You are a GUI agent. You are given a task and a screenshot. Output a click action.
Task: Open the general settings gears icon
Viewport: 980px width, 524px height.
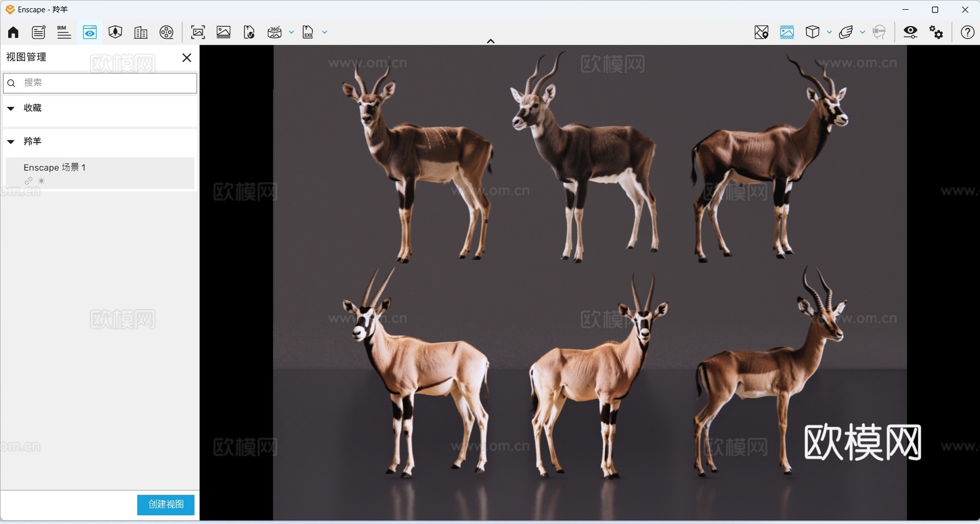(936, 32)
